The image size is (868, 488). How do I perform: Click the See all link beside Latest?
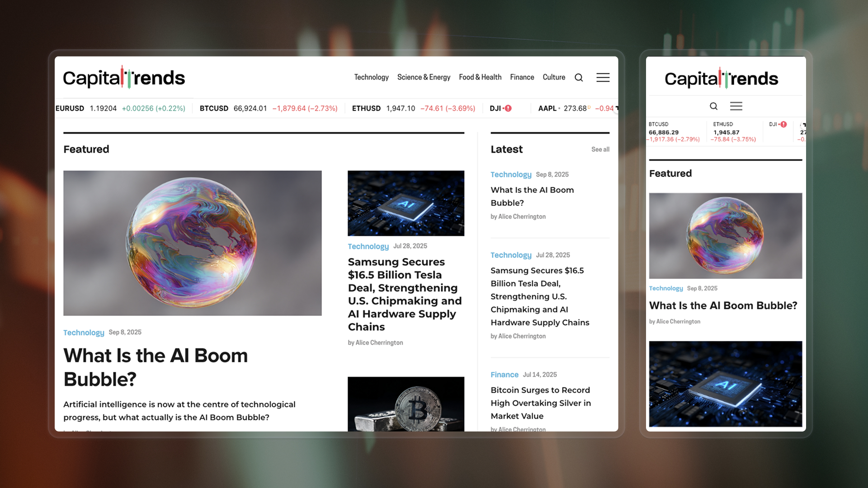600,150
